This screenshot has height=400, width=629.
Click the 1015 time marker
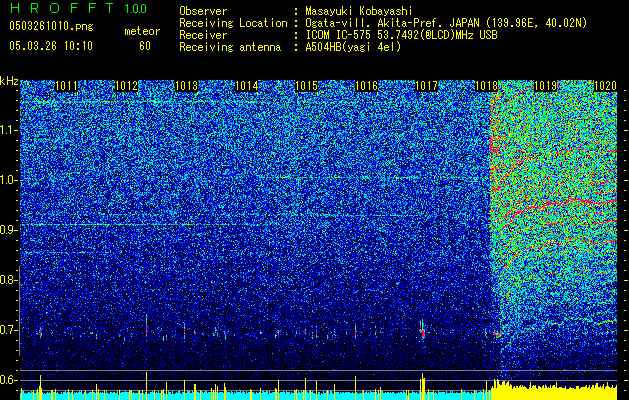pos(306,86)
